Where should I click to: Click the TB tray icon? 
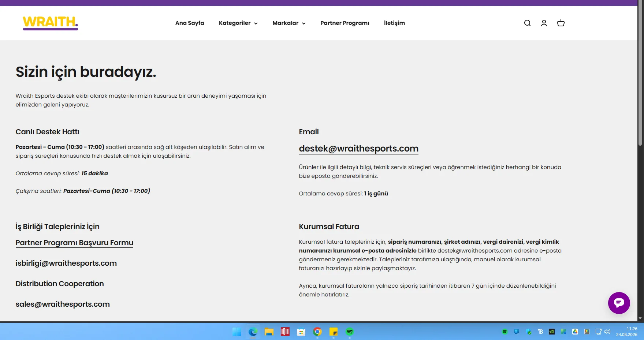(540, 332)
